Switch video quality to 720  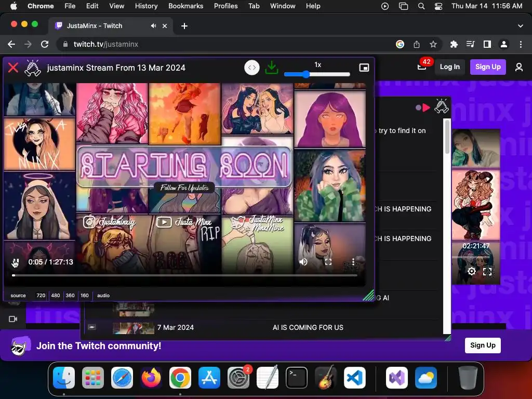[41, 296]
